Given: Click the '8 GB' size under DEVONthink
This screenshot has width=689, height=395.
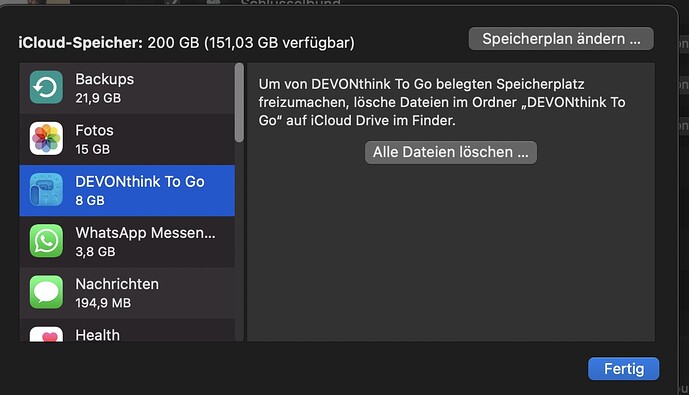Looking at the screenshot, I should point(90,200).
